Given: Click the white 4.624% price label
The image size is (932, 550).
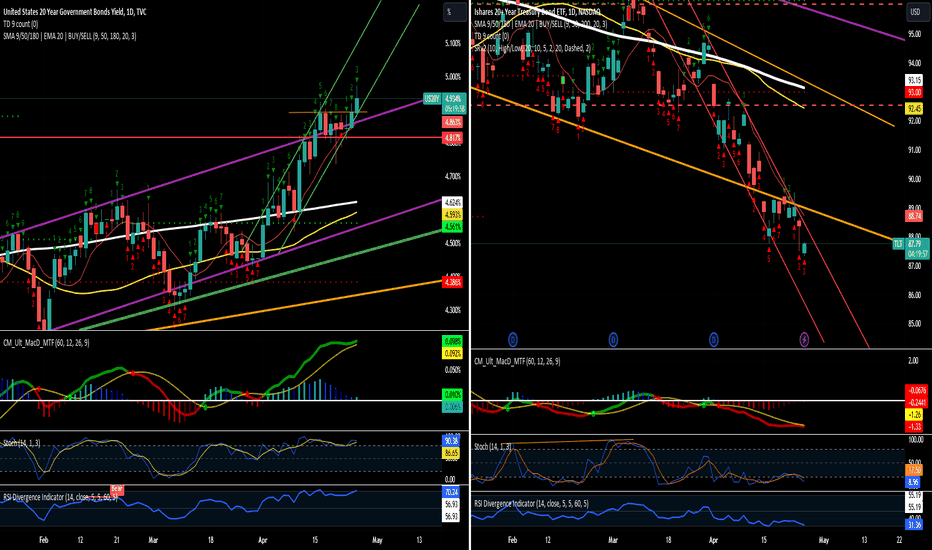Looking at the screenshot, I should 453,203.
